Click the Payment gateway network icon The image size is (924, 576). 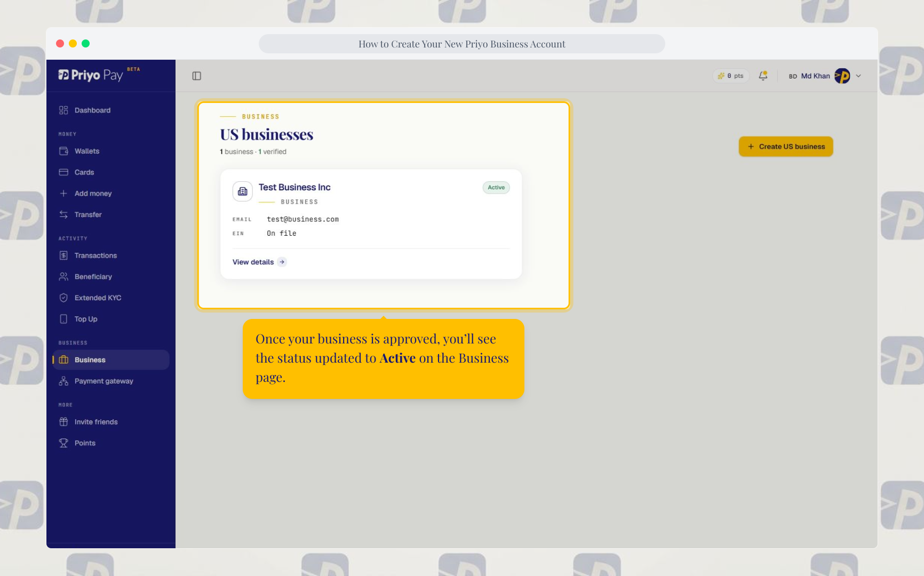tap(63, 381)
